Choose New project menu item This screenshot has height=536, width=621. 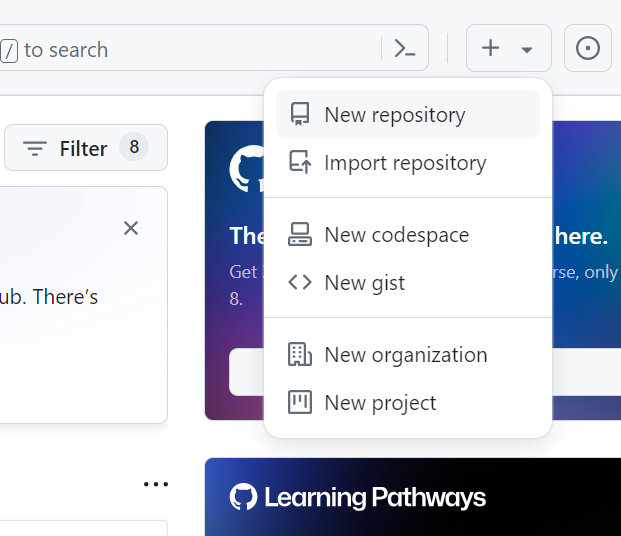point(408,402)
